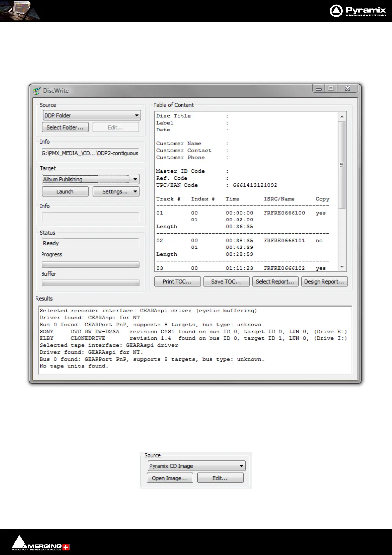
Task: Minimize the DiscWrite window
Action: 318,89
